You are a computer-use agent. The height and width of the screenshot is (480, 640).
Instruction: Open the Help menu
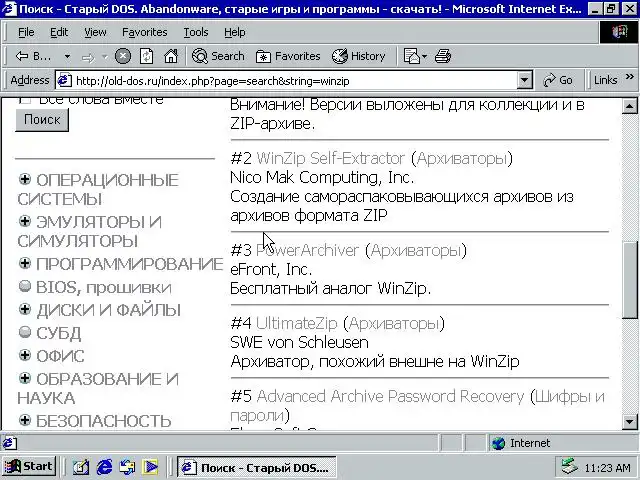coord(235,32)
